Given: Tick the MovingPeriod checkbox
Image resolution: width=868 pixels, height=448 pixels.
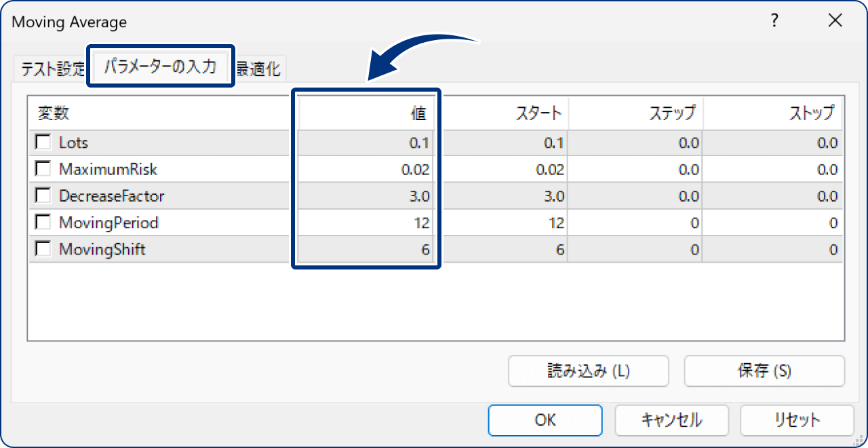Looking at the screenshot, I should [43, 222].
